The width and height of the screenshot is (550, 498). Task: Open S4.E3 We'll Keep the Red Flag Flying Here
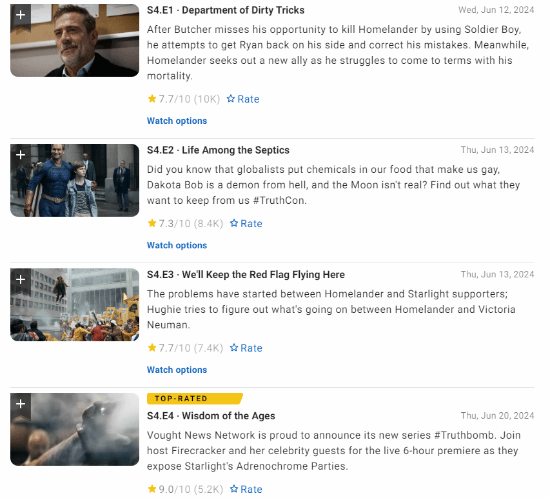(x=246, y=275)
